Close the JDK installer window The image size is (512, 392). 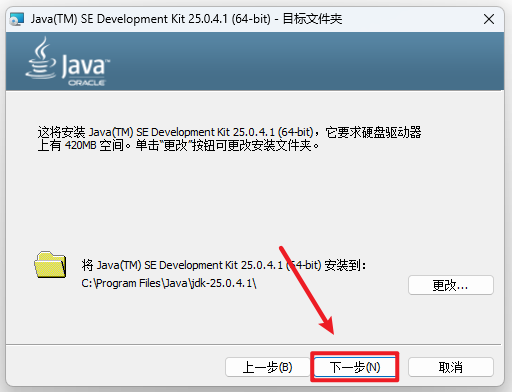click(489, 19)
